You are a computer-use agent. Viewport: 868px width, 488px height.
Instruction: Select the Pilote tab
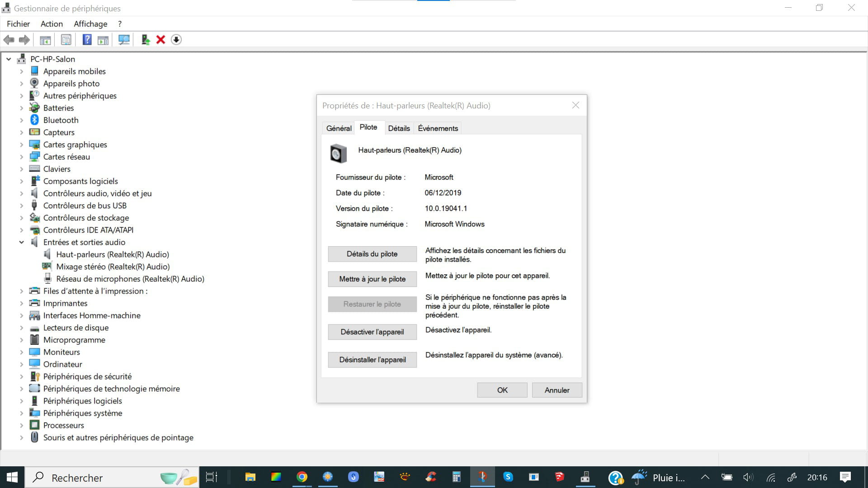click(368, 127)
